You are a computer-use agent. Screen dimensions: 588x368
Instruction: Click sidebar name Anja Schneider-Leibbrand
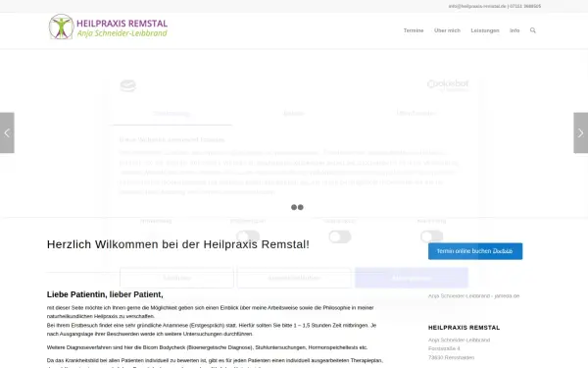point(459,340)
